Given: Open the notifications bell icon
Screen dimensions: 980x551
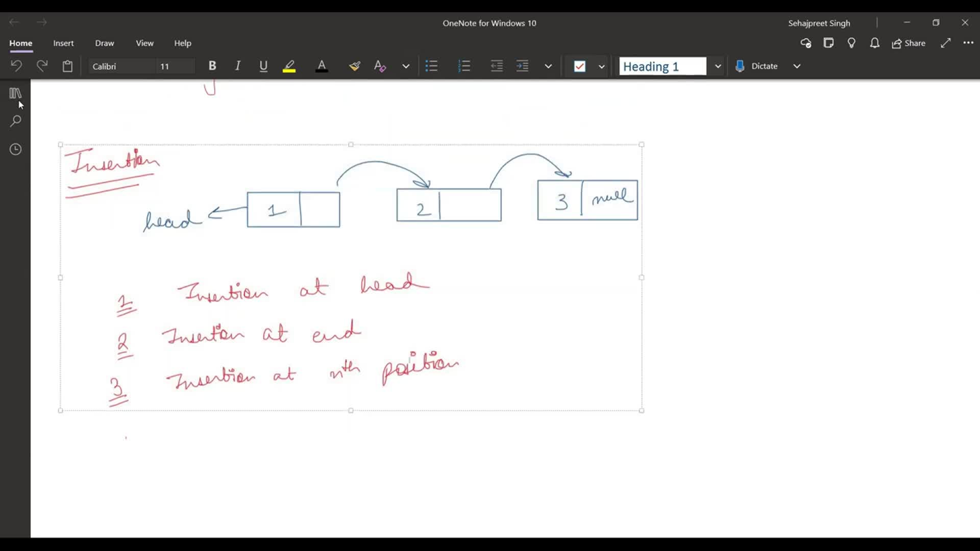Looking at the screenshot, I should [x=874, y=43].
